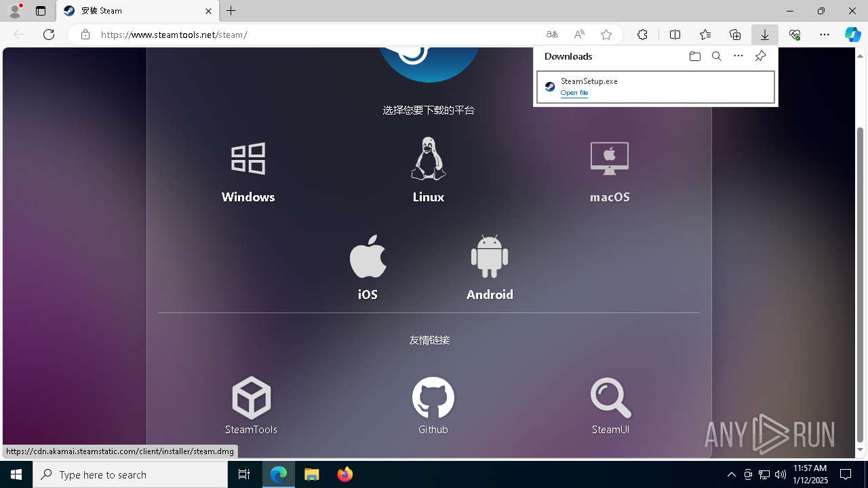The width and height of the screenshot is (868, 488).
Task: Open the SteamUI magnifier link icon
Action: [610, 398]
